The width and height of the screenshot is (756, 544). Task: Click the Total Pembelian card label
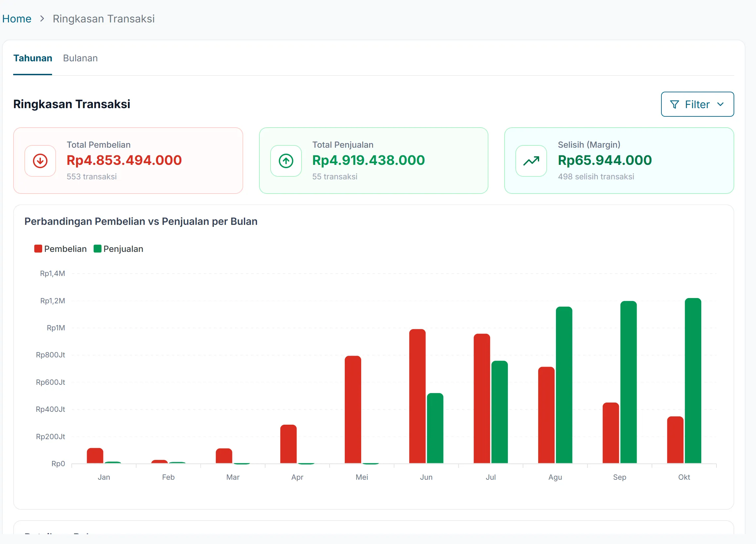(99, 145)
